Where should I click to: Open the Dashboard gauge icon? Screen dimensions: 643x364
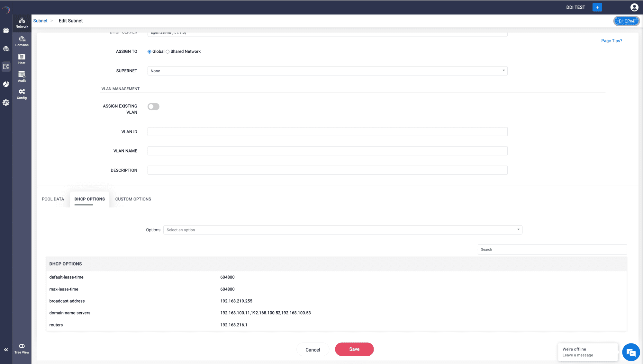click(x=6, y=31)
